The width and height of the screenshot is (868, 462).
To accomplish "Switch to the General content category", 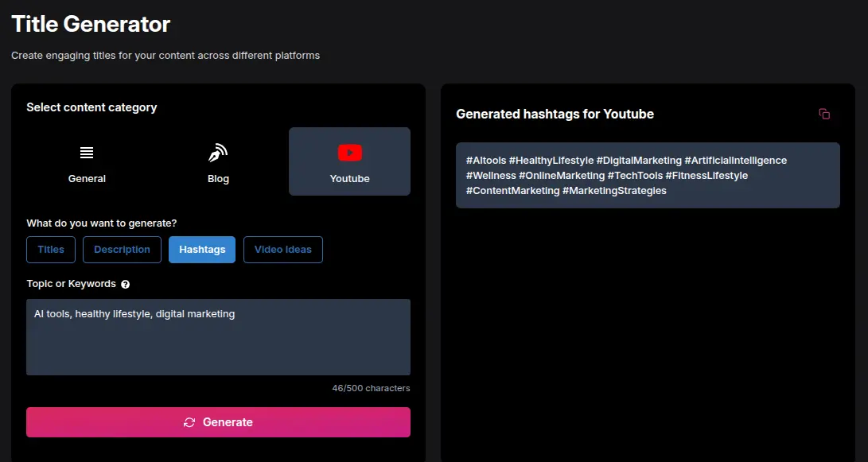I will (x=87, y=161).
